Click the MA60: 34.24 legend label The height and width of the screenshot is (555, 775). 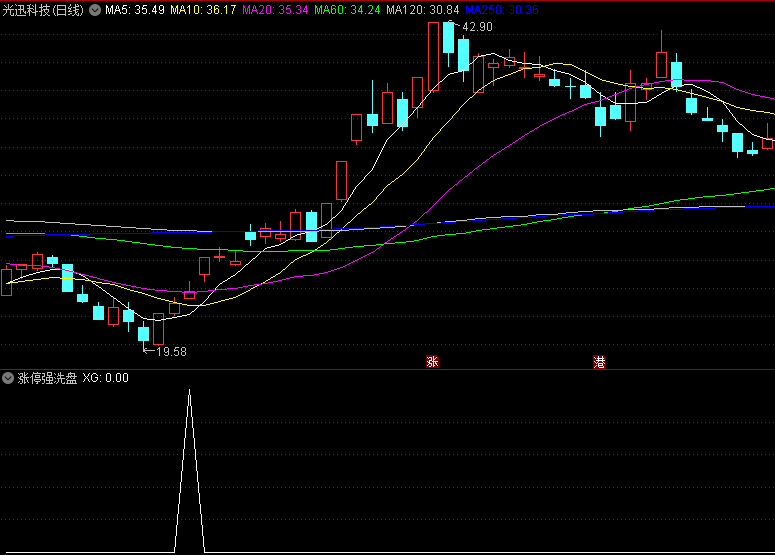coord(347,10)
